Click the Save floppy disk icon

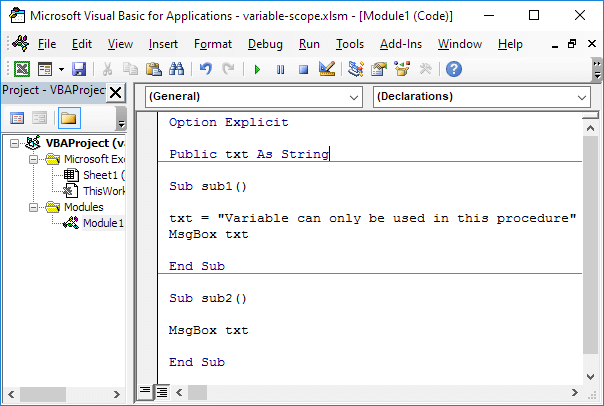point(79,69)
